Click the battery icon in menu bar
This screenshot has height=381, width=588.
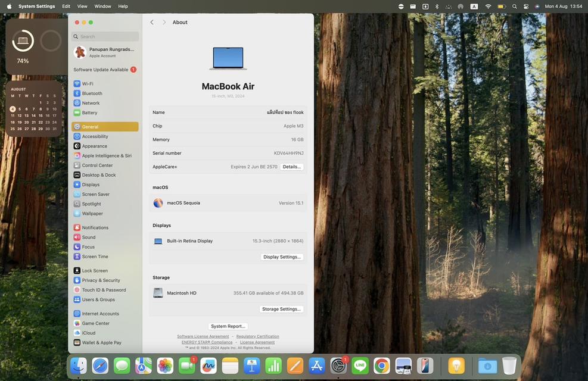tap(502, 7)
